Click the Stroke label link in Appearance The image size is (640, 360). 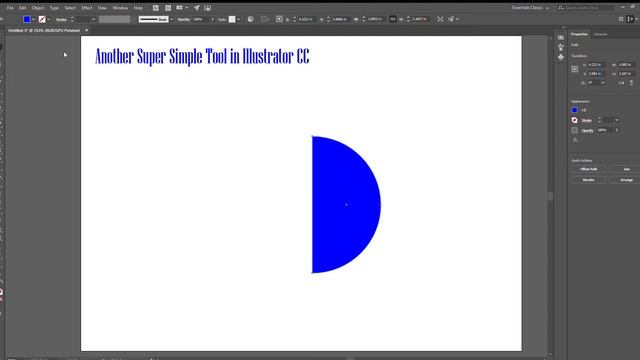tap(587, 120)
